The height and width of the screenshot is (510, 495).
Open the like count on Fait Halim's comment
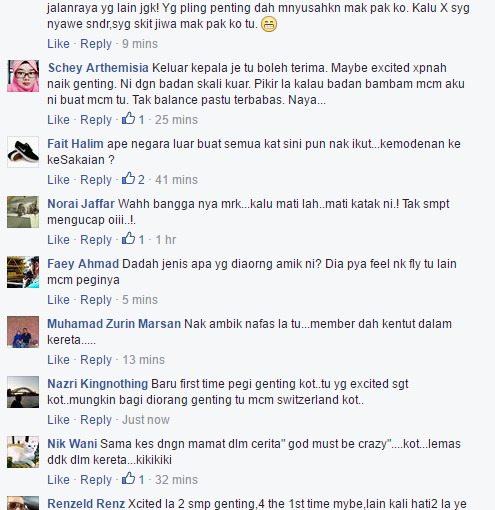coord(133,179)
